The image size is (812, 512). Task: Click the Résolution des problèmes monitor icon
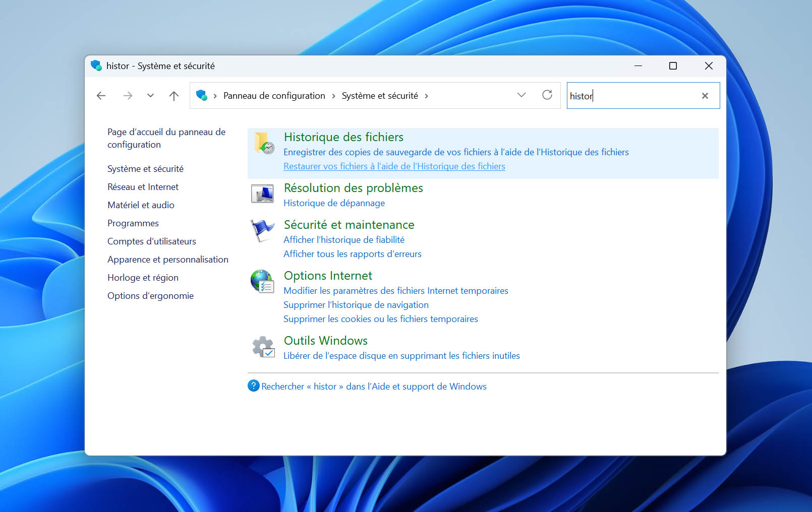(x=262, y=194)
